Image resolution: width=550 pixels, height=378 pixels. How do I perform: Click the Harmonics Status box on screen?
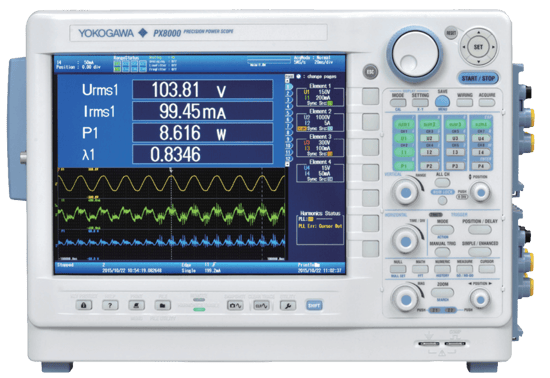(x=320, y=227)
